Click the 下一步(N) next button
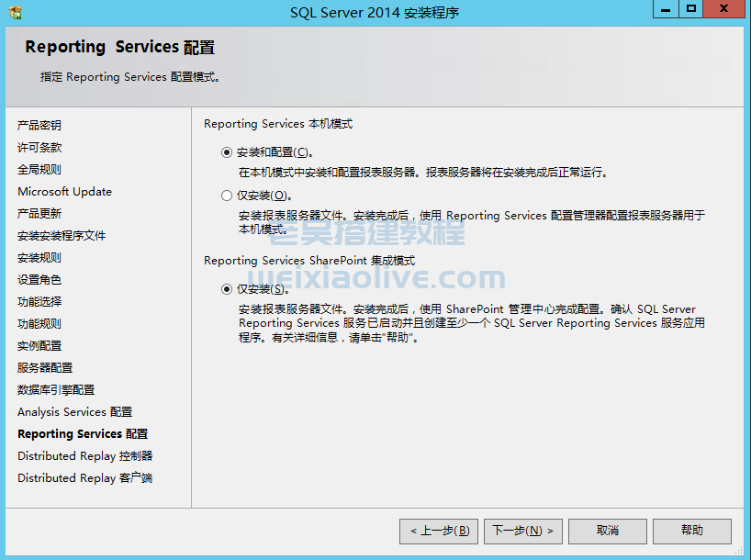The width and height of the screenshot is (751, 560). (522, 531)
